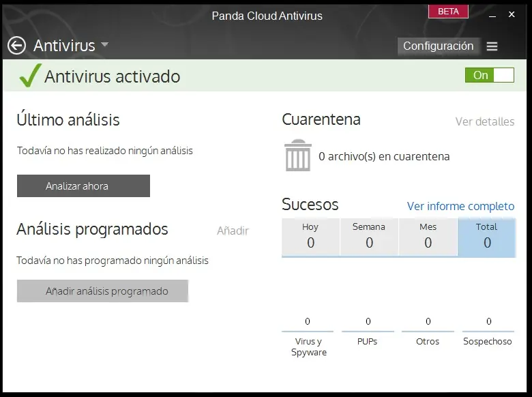The height and width of the screenshot is (397, 532).
Task: Click the Panda Cloud Antivirus title
Action: (267, 16)
